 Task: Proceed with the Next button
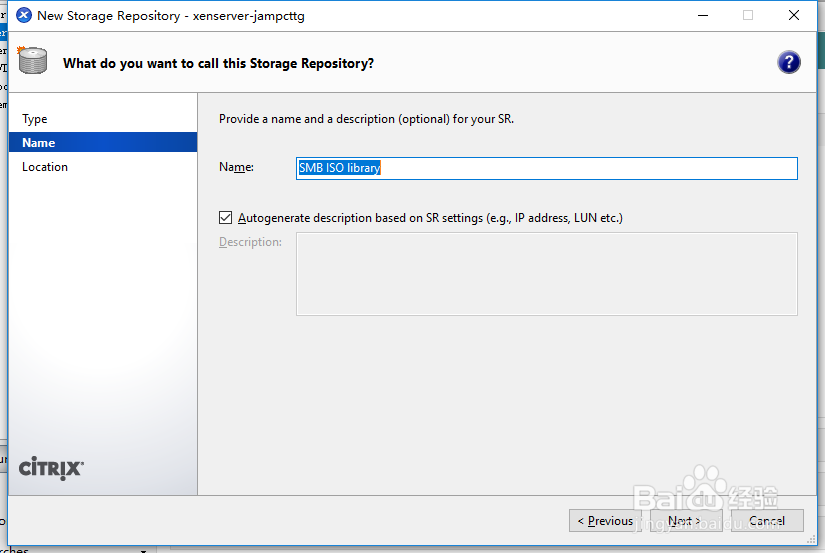pos(685,520)
